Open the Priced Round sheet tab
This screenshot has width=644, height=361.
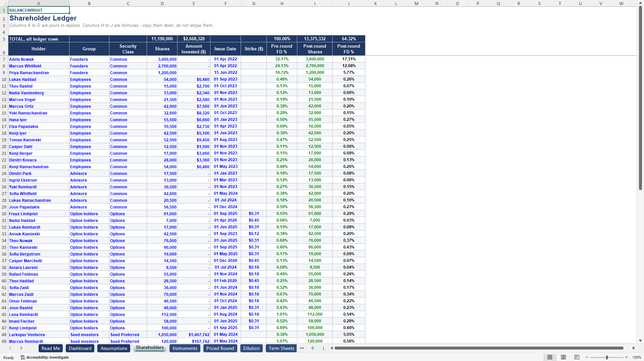click(x=220, y=348)
